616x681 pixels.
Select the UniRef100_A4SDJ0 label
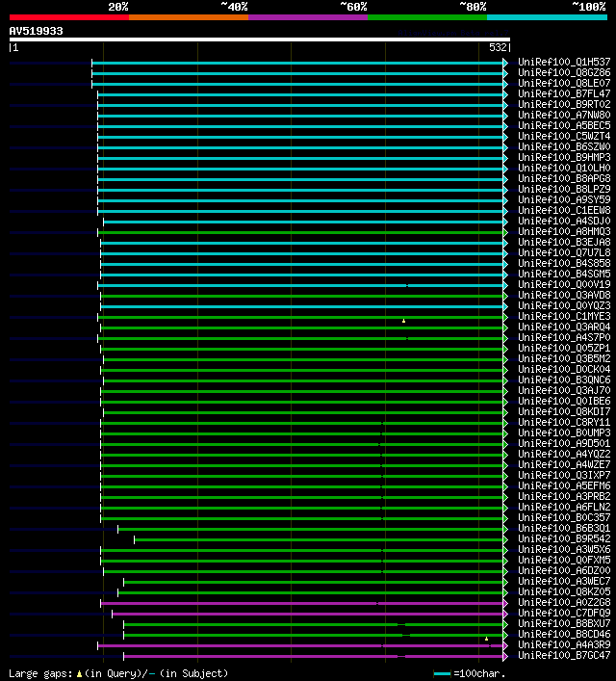coord(564,222)
